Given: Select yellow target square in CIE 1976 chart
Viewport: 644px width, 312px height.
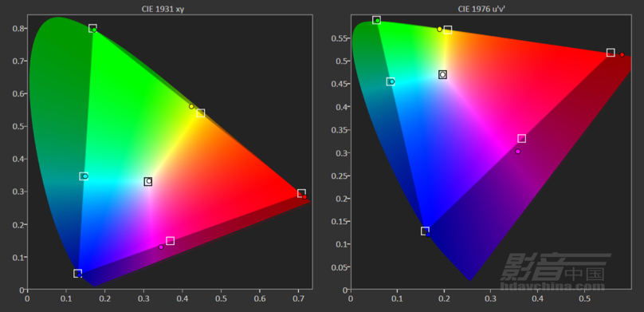Looking at the screenshot, I should click(x=448, y=30).
